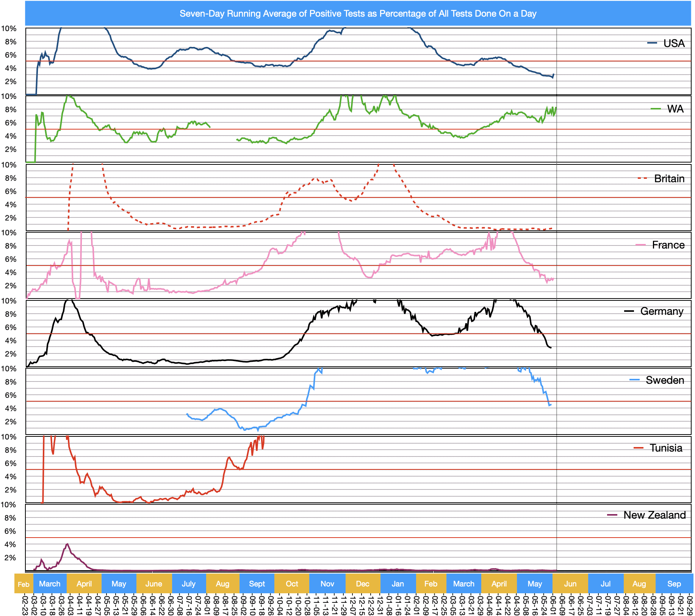695x616 pixels.
Task: Select the Germany legend label
Action: [x=662, y=311]
